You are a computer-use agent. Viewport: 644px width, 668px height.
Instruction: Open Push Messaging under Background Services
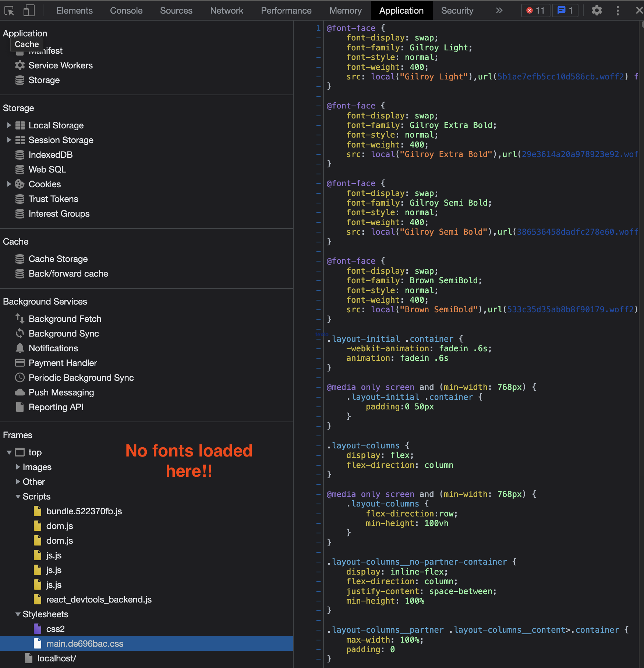coord(61,392)
